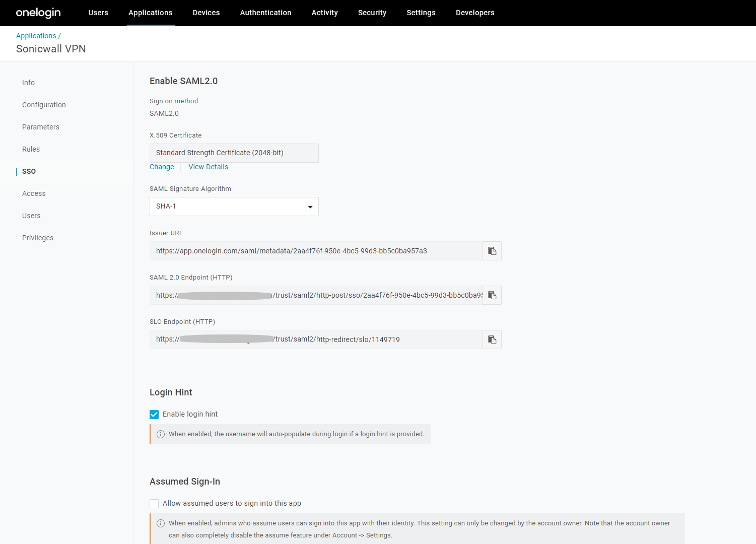
Task: Open the Access sidebar tab
Action: [x=34, y=193]
